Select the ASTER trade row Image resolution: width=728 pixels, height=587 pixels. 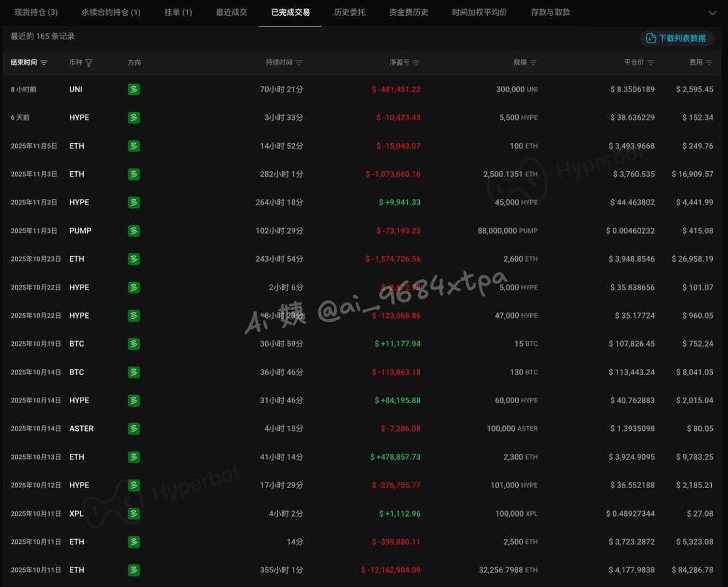click(364, 429)
